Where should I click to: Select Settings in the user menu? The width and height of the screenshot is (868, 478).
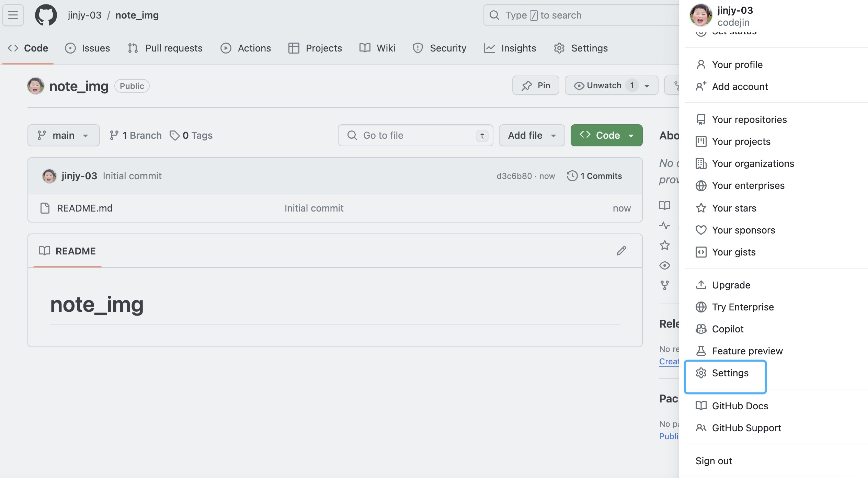[730, 373]
